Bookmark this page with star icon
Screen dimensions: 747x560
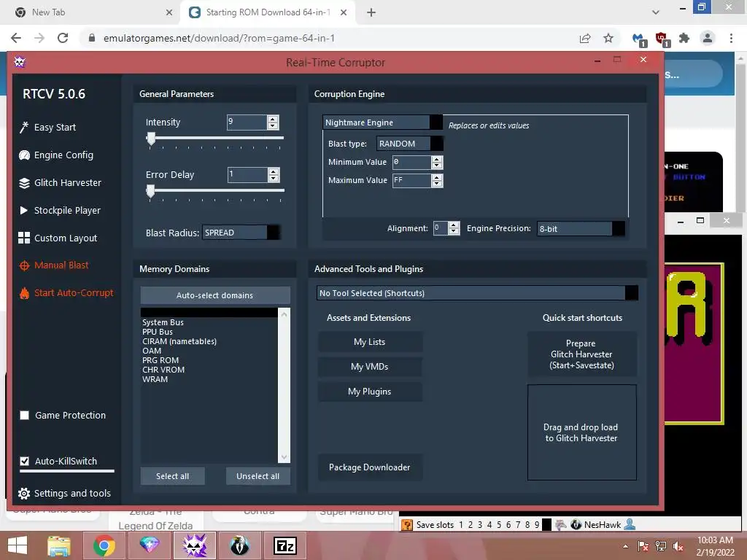pyautogui.click(x=608, y=38)
